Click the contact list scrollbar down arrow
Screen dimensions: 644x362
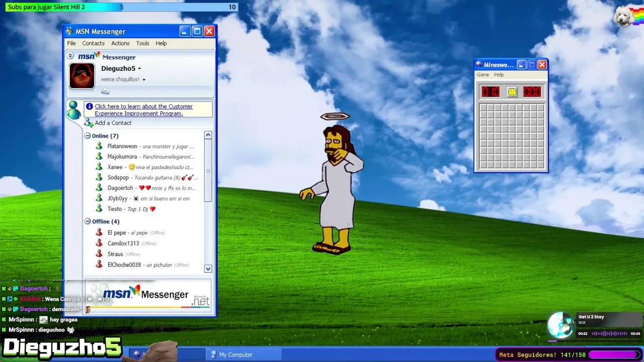(x=208, y=268)
